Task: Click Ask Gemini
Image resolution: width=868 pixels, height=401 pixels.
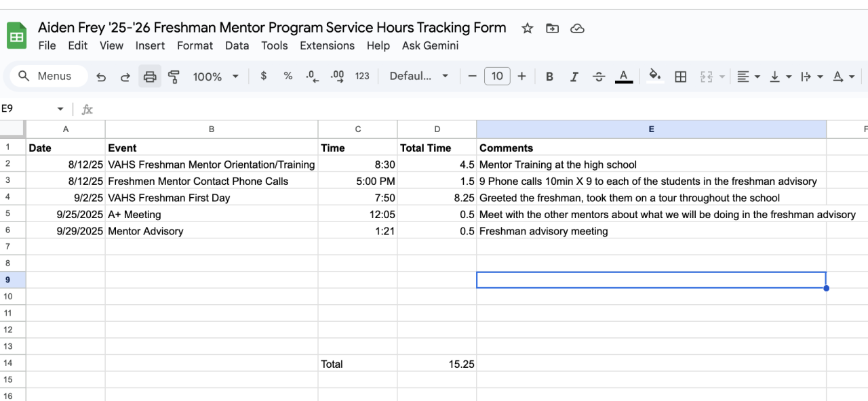Action: [x=430, y=45]
